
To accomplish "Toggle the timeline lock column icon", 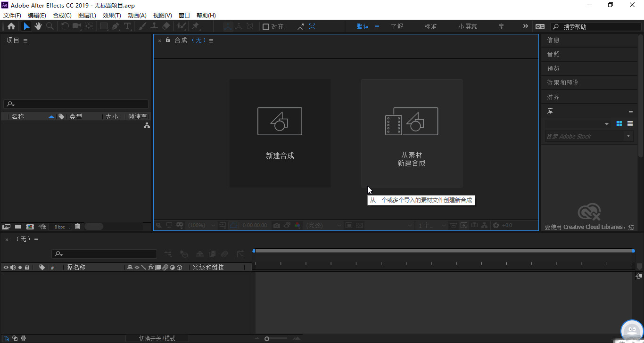I will 27,267.
